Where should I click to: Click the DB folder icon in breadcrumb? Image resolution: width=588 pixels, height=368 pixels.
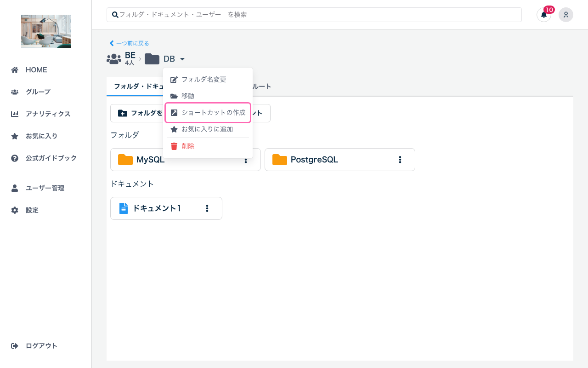152,59
